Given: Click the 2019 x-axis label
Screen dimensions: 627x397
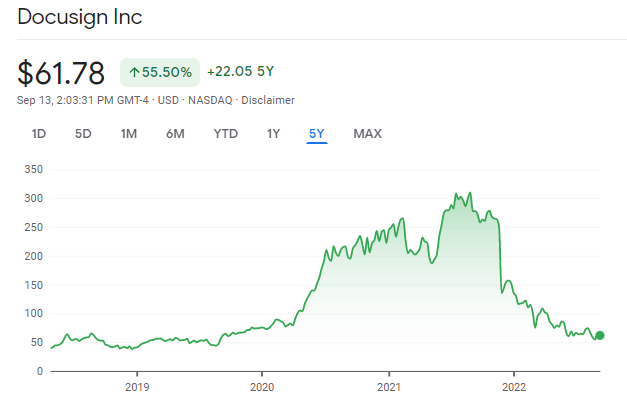Looking at the screenshot, I should point(137,387).
